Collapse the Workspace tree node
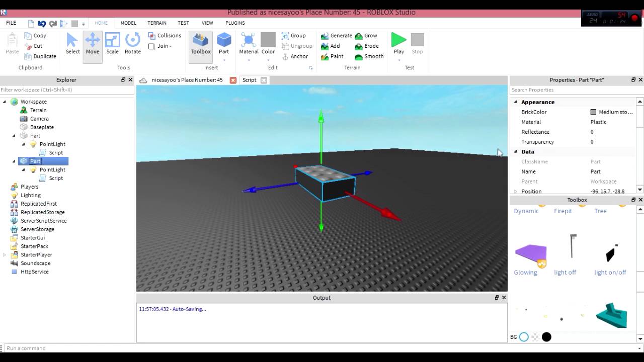 (5, 102)
